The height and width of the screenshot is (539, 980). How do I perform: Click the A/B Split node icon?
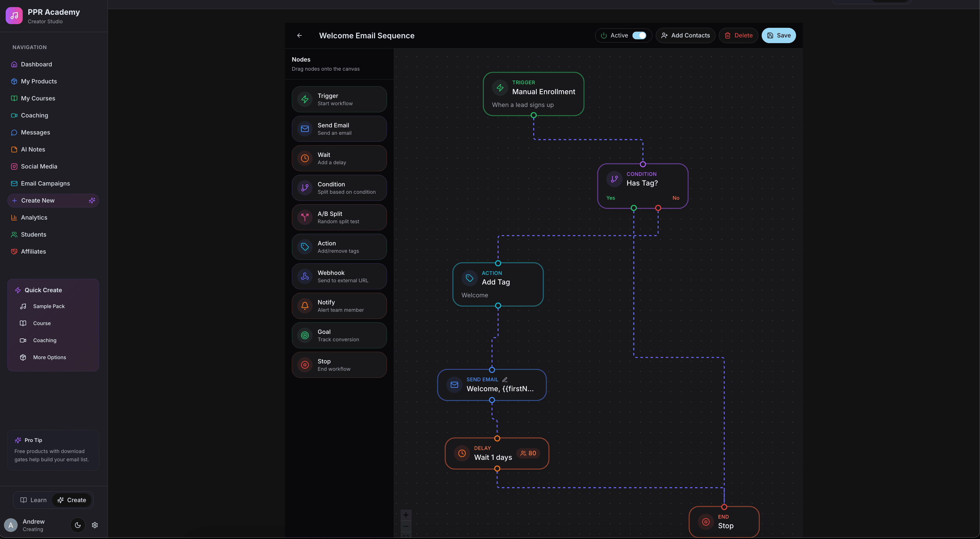click(x=305, y=217)
